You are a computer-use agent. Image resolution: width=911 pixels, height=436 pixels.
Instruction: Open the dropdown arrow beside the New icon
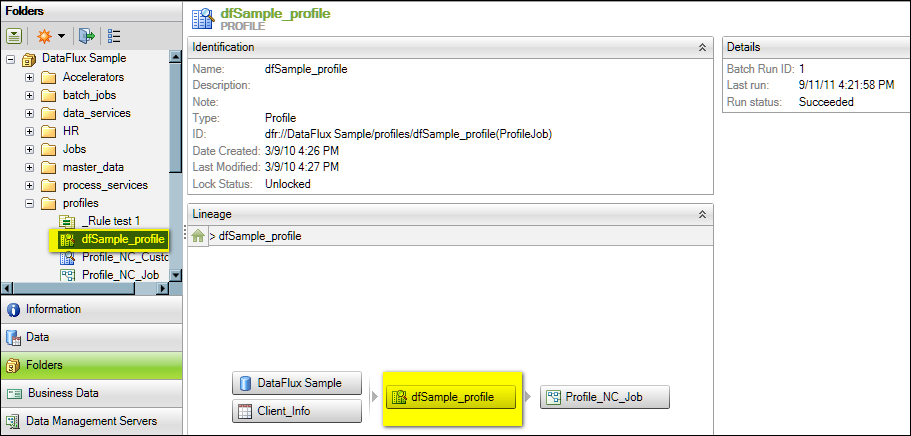(x=61, y=35)
